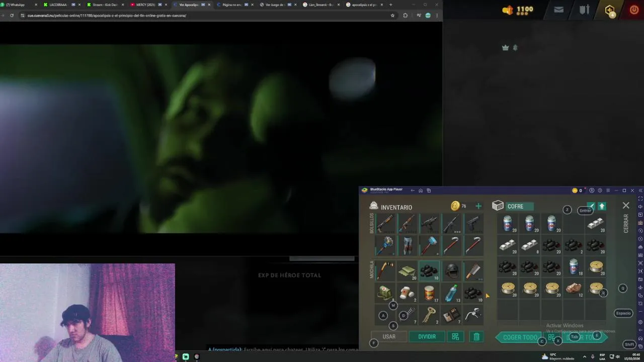The width and height of the screenshot is (644, 362).
Task: Switch to the Lian_Streamk tab
Action: pyautogui.click(x=321, y=5)
